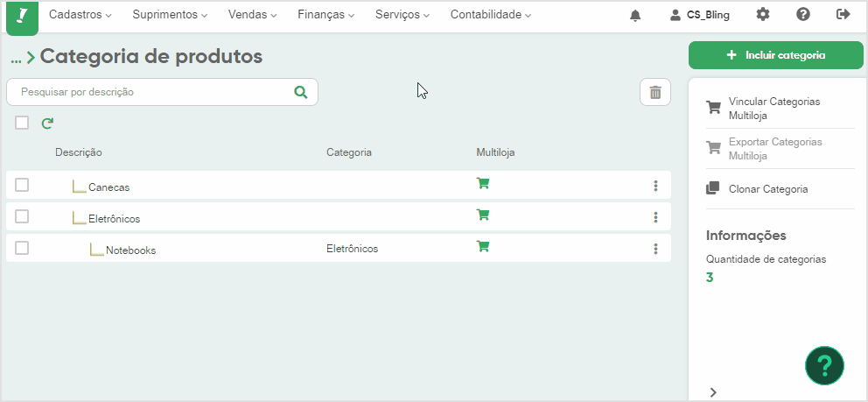This screenshot has width=868, height=402.
Task: Open the help question mark in top bar
Action: tap(803, 15)
